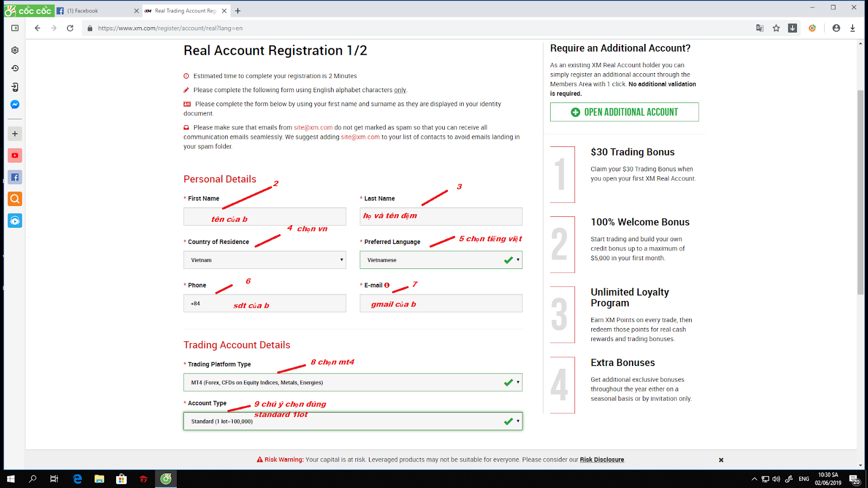Reload the current page
868x488 pixels.
[x=70, y=28]
